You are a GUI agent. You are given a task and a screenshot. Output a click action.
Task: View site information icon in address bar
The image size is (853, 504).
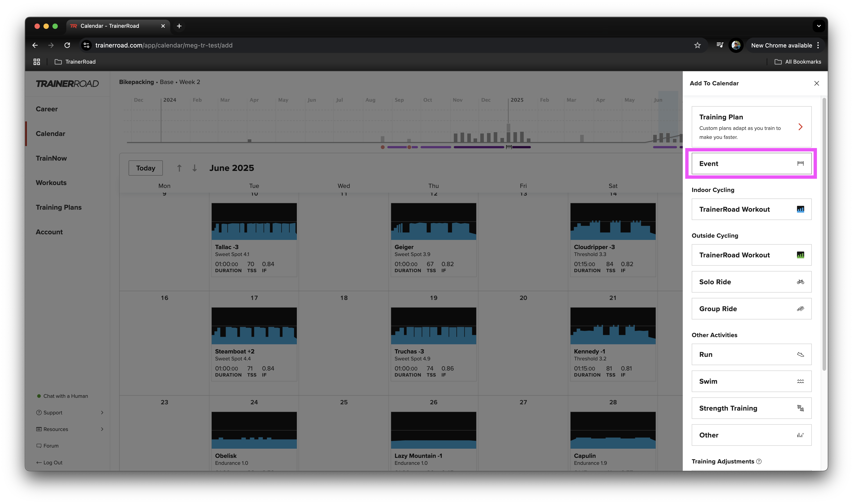(x=87, y=45)
